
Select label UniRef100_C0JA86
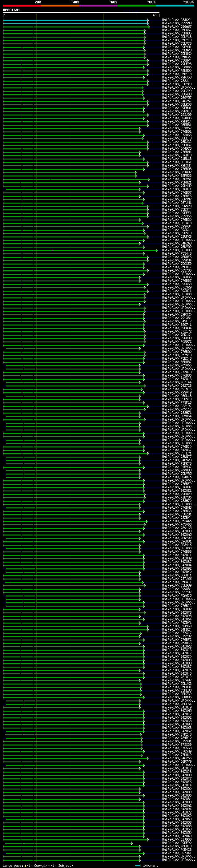(177, 118)
